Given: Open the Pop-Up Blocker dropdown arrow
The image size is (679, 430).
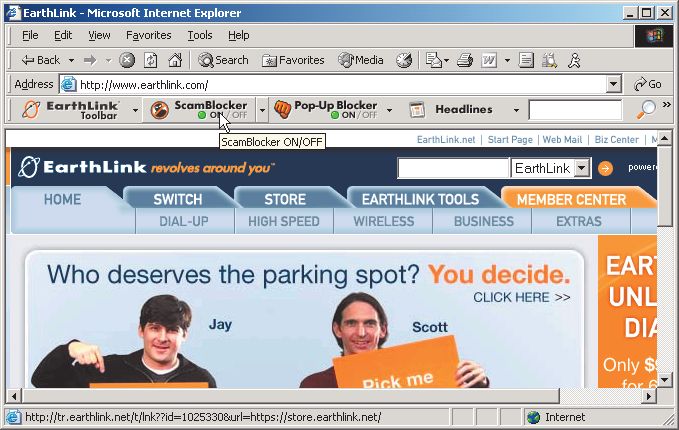Looking at the screenshot, I should point(389,110).
